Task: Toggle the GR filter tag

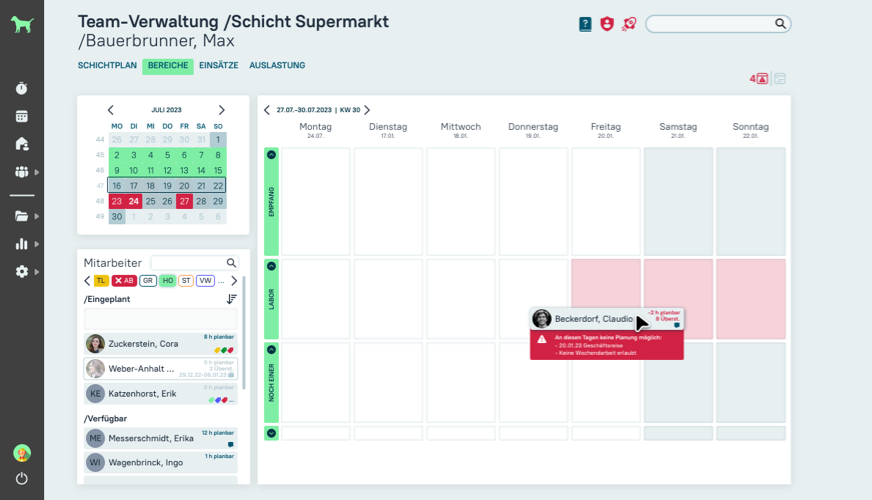Action: (148, 281)
